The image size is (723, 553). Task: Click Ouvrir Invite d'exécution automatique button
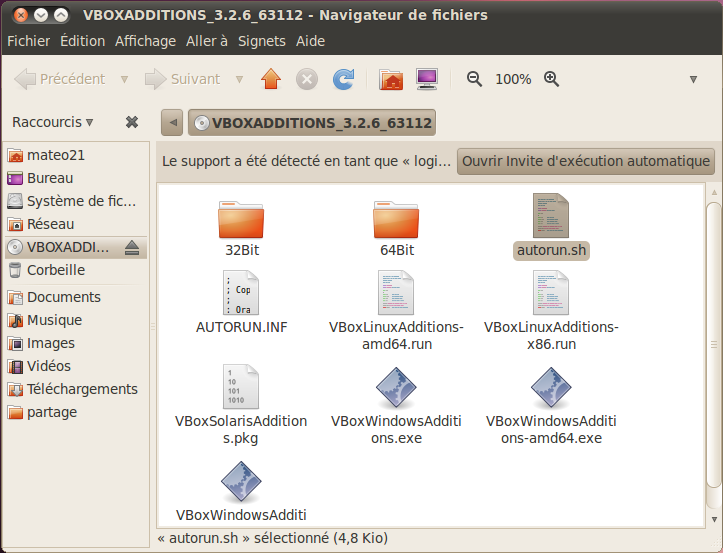[x=586, y=161]
